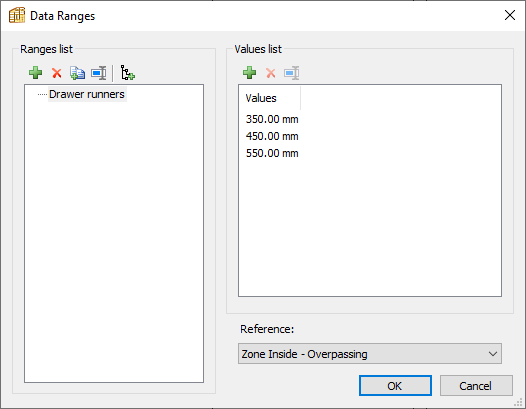Open the Reference dropdown Zone Inside - Overpassing
The image size is (526, 409).
pos(370,354)
